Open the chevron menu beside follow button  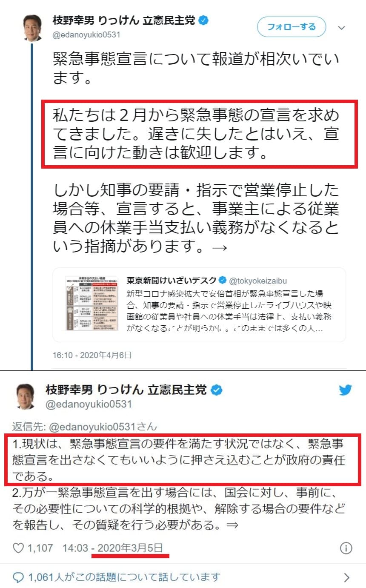pos(341,28)
